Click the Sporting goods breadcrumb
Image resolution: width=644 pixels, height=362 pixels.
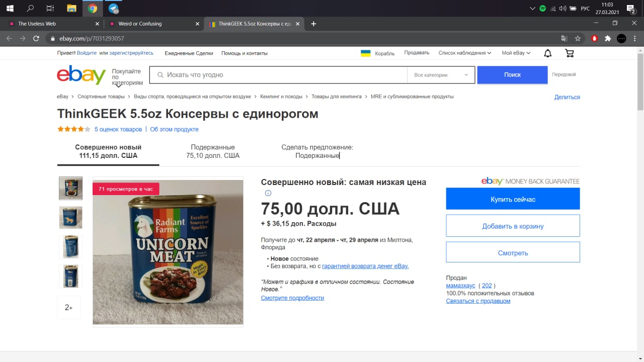(101, 97)
